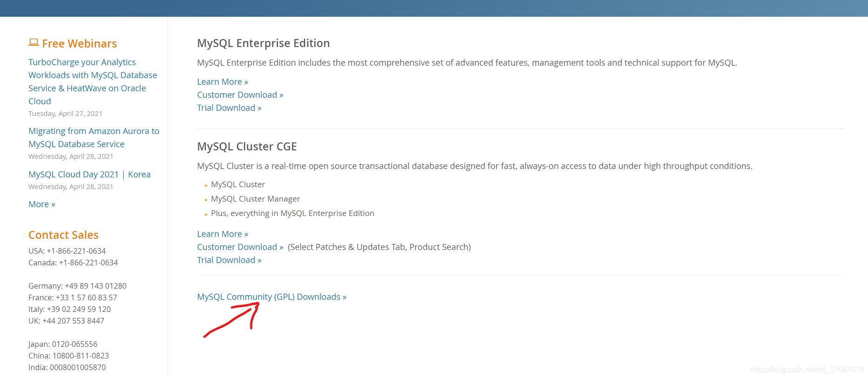Click Learn More under MySQL Enterprise Edition
Viewport: 868px width, 378px height.
(x=222, y=81)
